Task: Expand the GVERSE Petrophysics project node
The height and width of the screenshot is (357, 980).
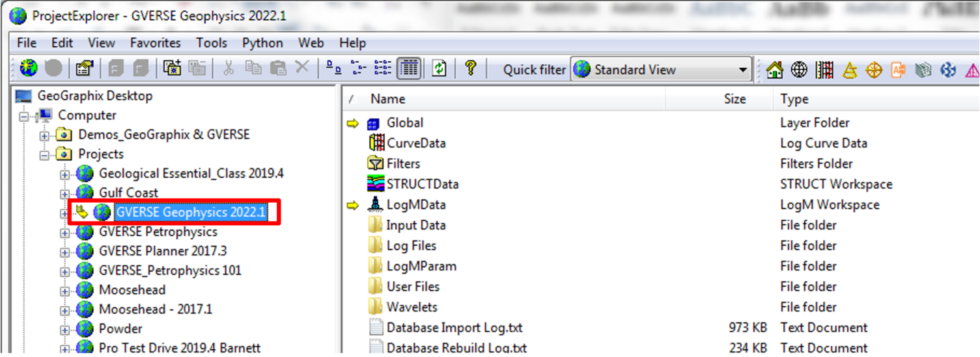Action: click(x=65, y=233)
